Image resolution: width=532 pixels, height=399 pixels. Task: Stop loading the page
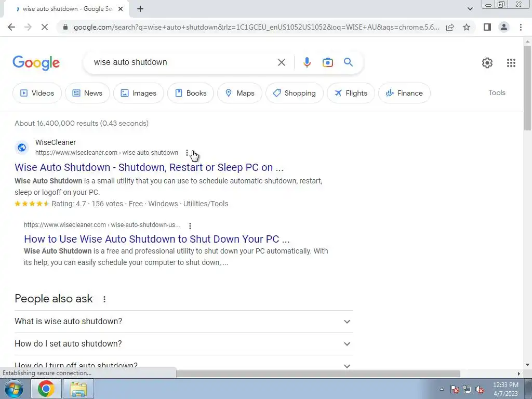coord(45,27)
